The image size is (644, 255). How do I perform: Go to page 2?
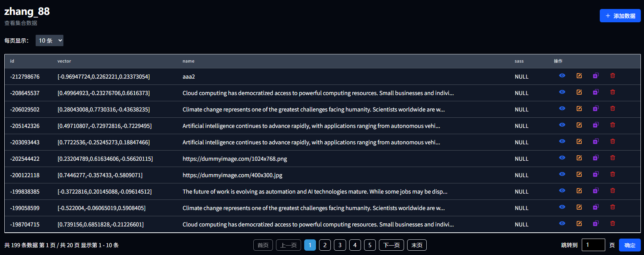coord(325,245)
